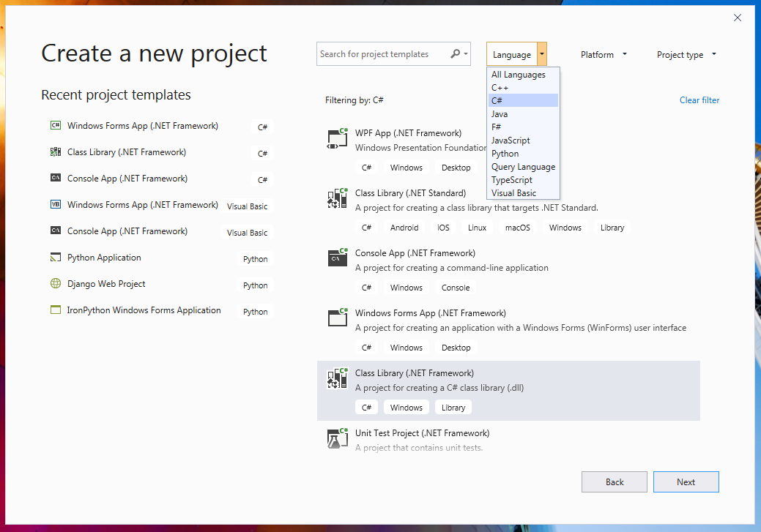Click the Console App (.NET Framework) template icon

click(338, 258)
